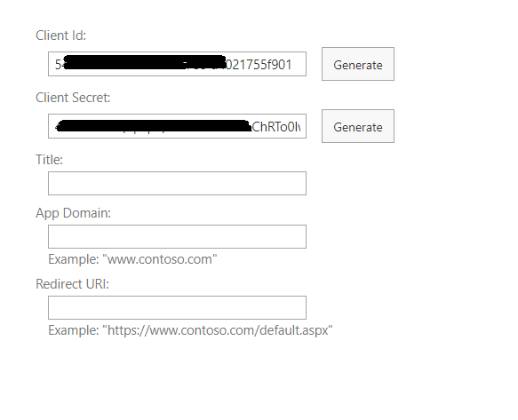Focus the Client Secret text box
The width and height of the screenshot is (518, 420).
click(177, 126)
